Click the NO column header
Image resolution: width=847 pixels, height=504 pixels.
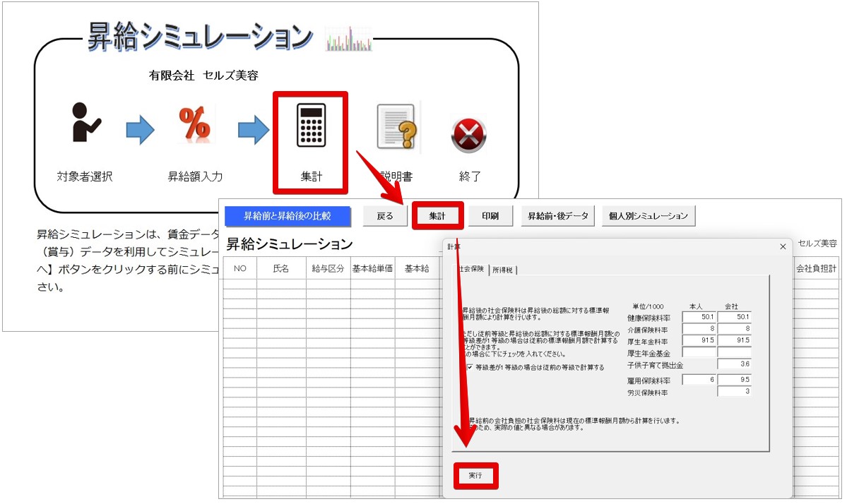(240, 268)
